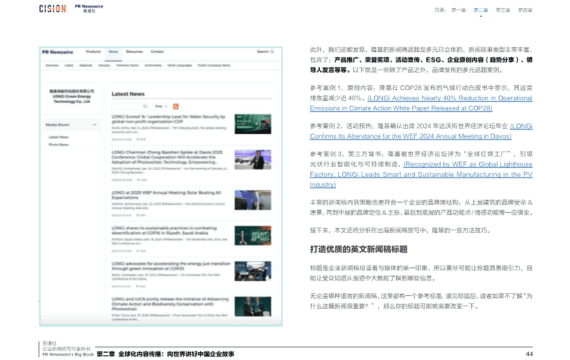The width and height of the screenshot is (570, 360).
Task: Click the PR Newswire logo in website screenshot
Action: (x=57, y=52)
